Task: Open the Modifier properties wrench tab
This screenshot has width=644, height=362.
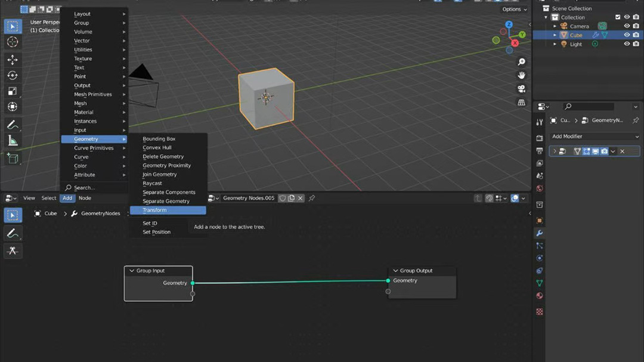Action: coord(540,233)
